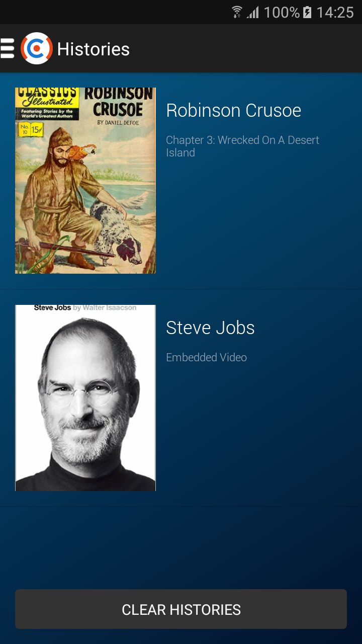Select the Robinson Crusoe history list row
Viewport: 362px width, 644px height.
click(x=181, y=181)
